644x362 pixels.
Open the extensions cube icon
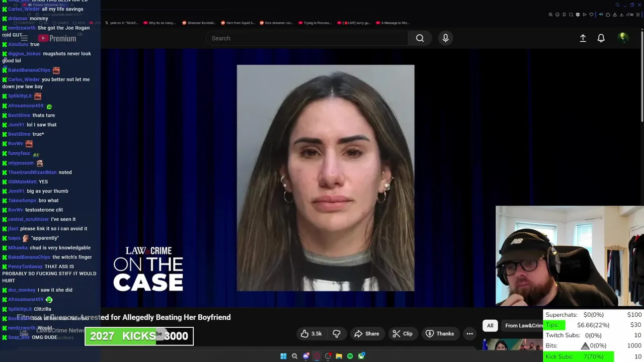[x=608, y=15]
